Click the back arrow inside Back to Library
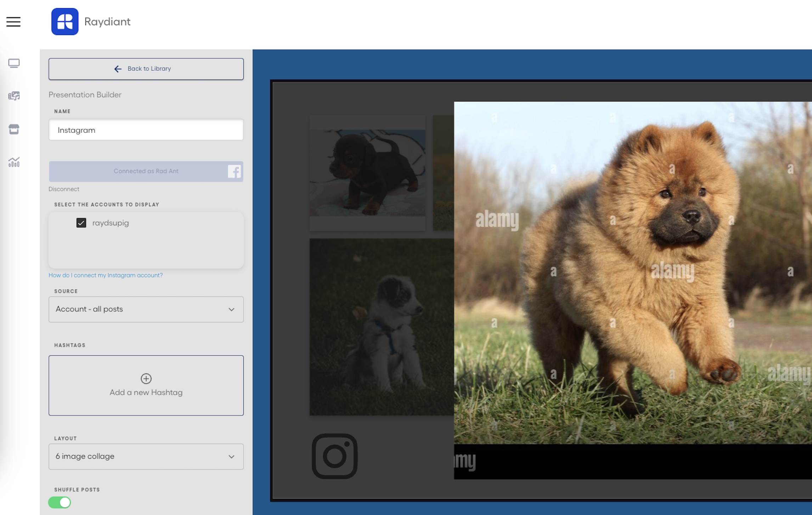 point(117,69)
